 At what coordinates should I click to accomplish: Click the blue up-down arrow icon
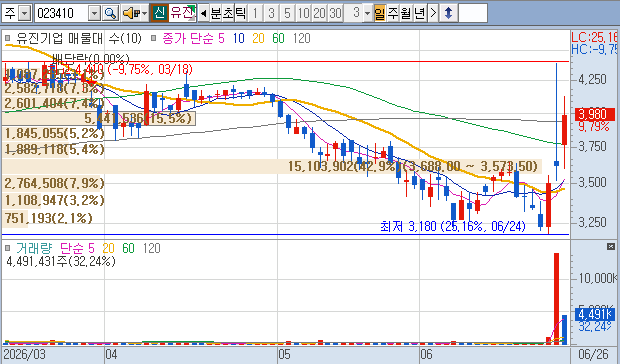[x=448, y=13]
